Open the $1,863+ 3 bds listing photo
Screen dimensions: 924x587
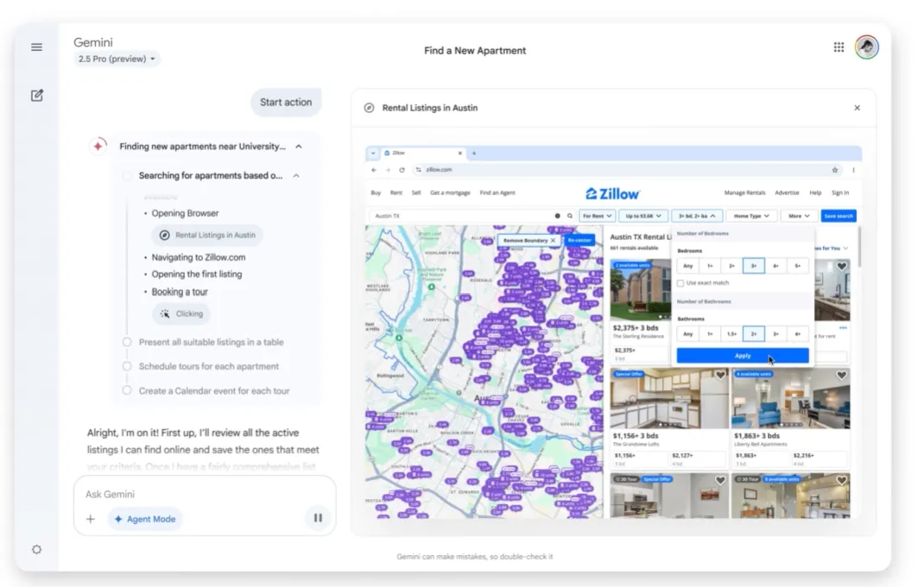pos(790,399)
